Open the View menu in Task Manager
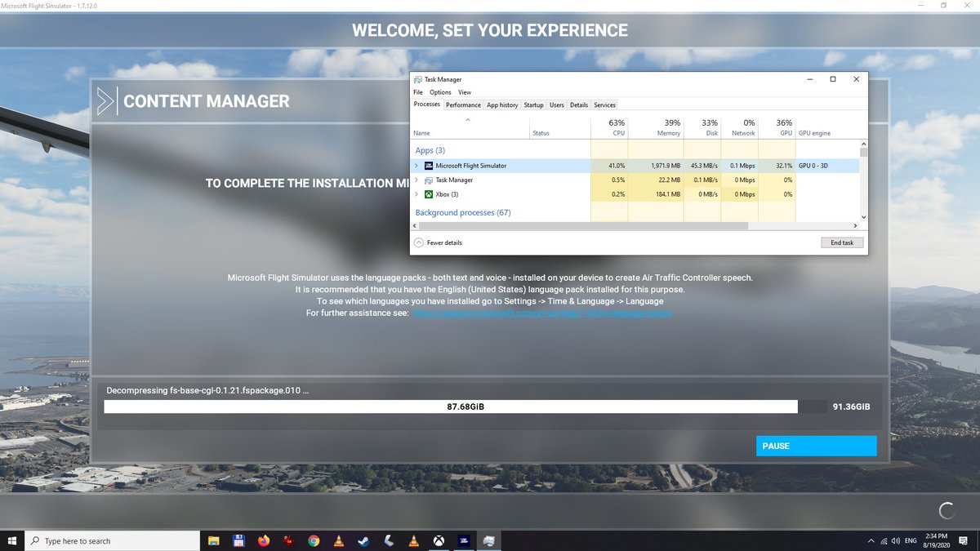This screenshot has height=551, width=980. (x=465, y=92)
